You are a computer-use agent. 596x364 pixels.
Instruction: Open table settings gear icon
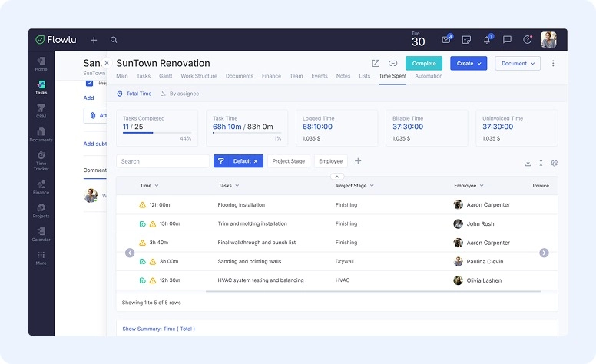pyautogui.click(x=555, y=163)
